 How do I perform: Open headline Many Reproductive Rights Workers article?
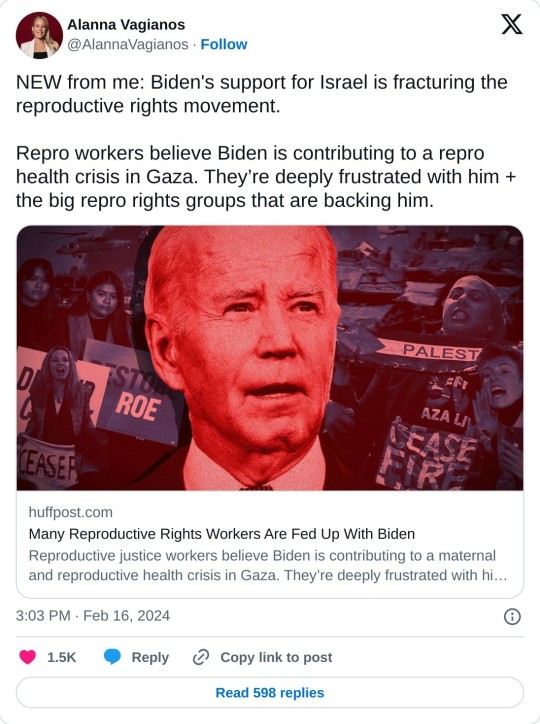[222, 534]
